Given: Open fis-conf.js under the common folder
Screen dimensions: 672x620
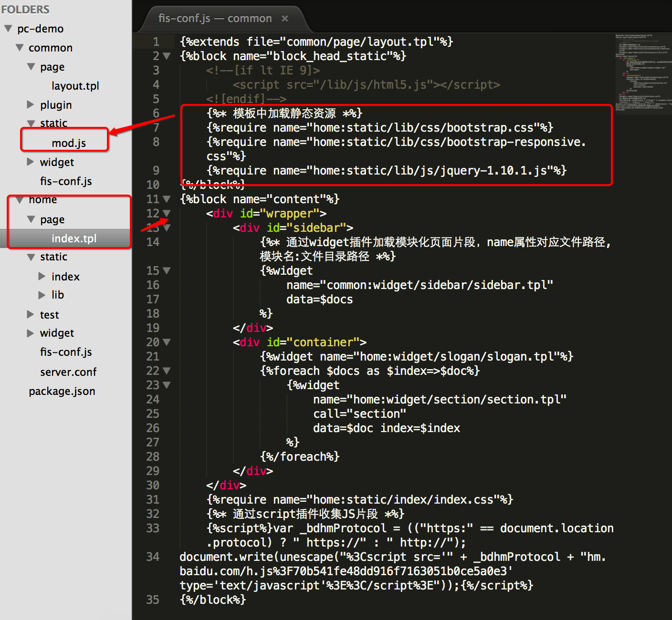Looking at the screenshot, I should (66, 181).
